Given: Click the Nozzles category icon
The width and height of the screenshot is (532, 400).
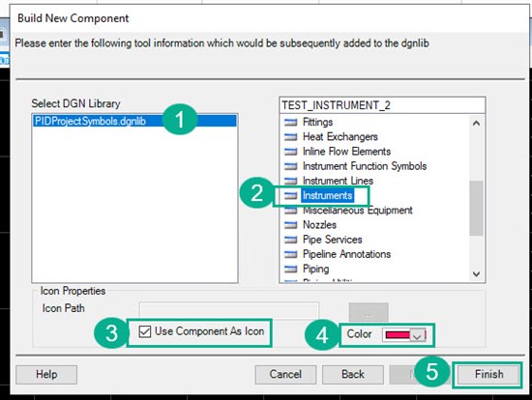Looking at the screenshot, I should pos(290,225).
